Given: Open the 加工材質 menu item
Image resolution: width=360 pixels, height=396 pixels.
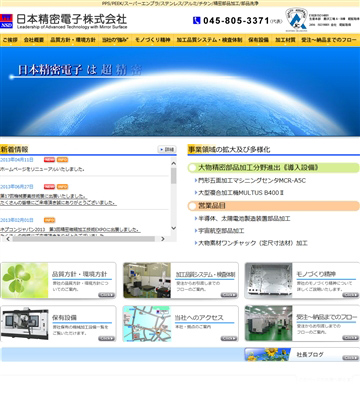Looking at the screenshot, I should click(285, 40).
